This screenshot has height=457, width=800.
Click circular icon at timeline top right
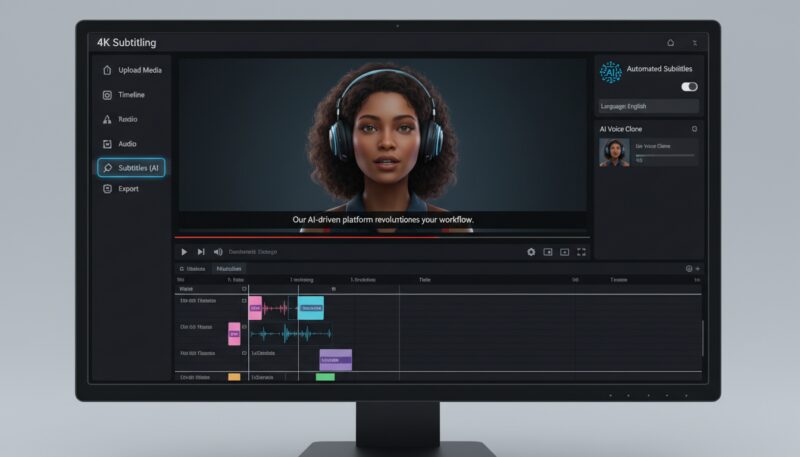point(689,269)
